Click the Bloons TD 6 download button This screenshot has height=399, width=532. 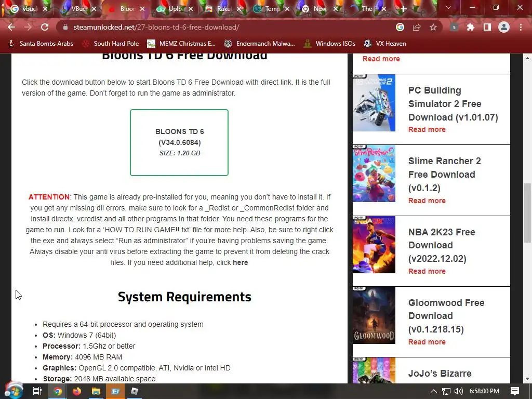[x=179, y=142]
